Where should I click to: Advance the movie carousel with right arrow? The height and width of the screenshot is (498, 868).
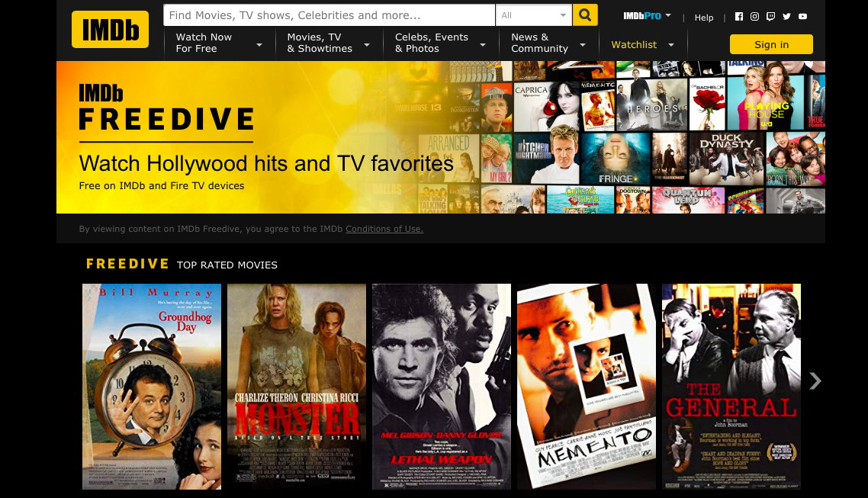[x=815, y=381]
